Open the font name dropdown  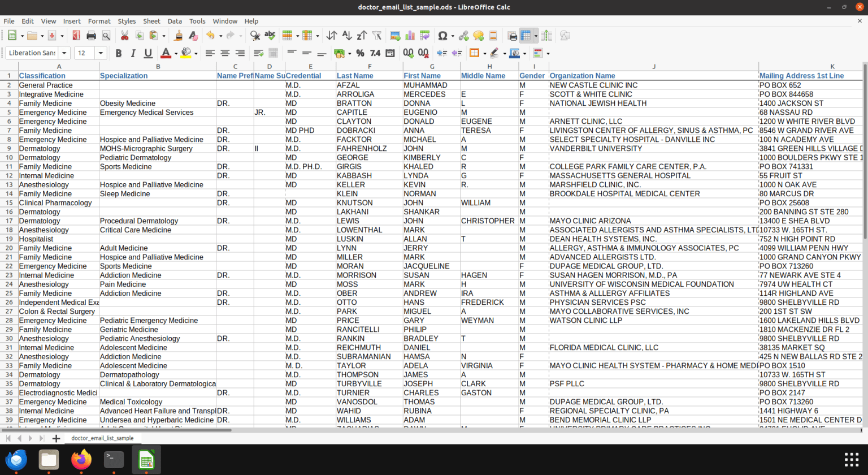[64, 53]
